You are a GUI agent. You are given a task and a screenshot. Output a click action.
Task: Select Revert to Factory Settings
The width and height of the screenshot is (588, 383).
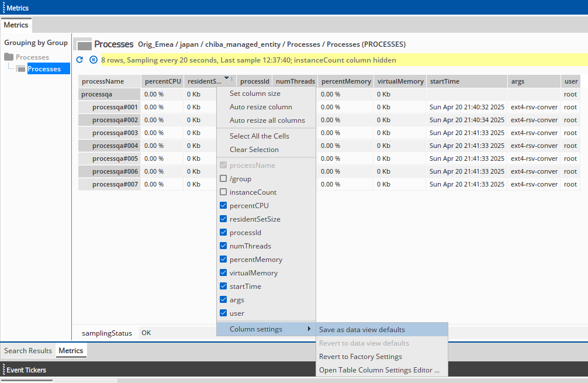[x=360, y=357]
